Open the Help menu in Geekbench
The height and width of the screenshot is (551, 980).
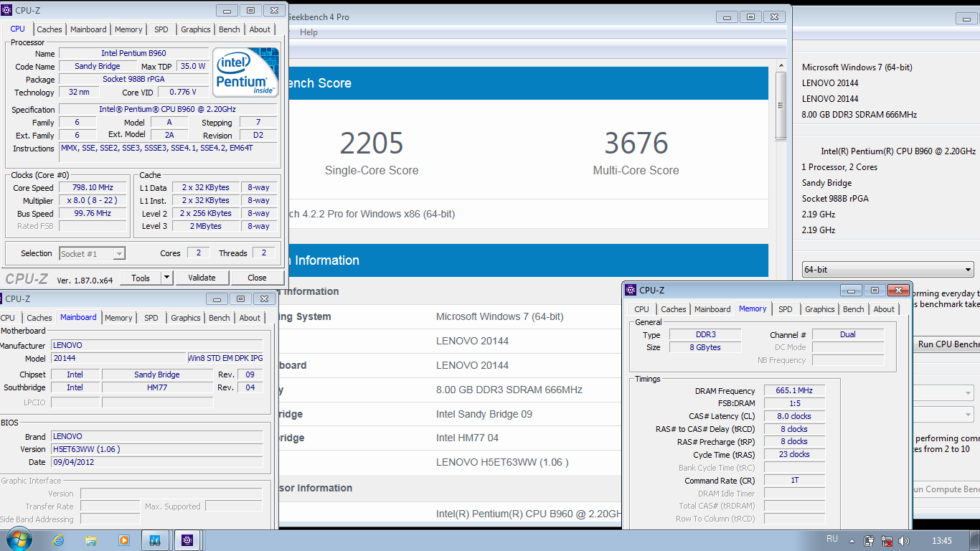[309, 32]
